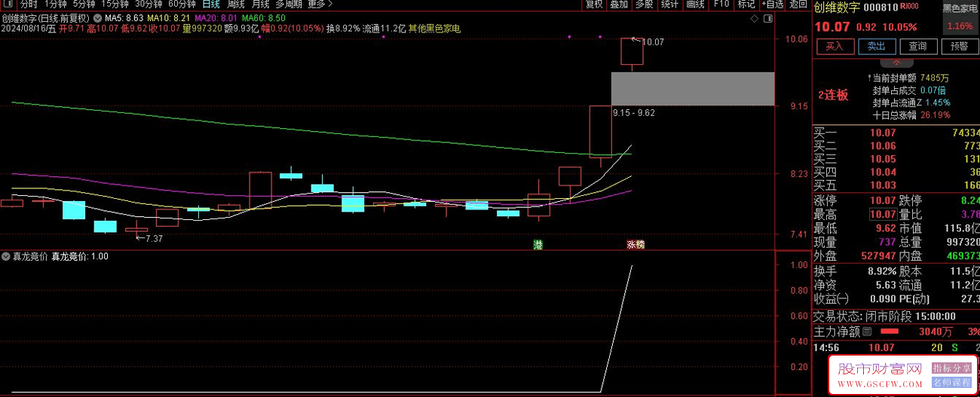
Task: Click the panel icon left of 分时
Action: click(8, 4)
